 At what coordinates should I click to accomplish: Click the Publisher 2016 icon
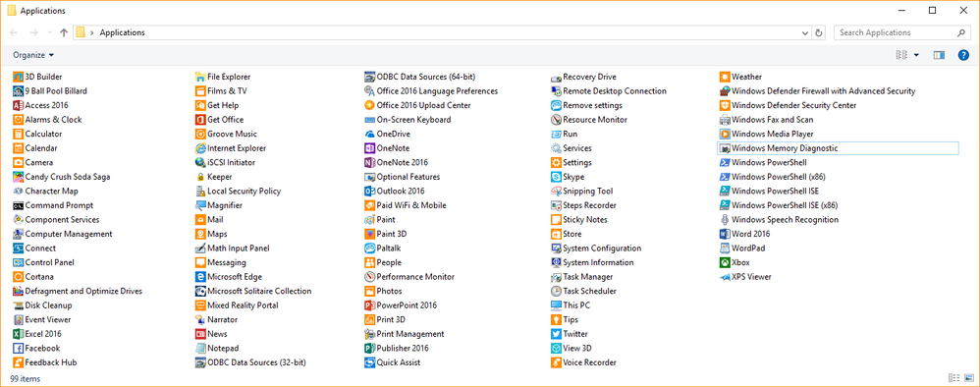(x=369, y=349)
